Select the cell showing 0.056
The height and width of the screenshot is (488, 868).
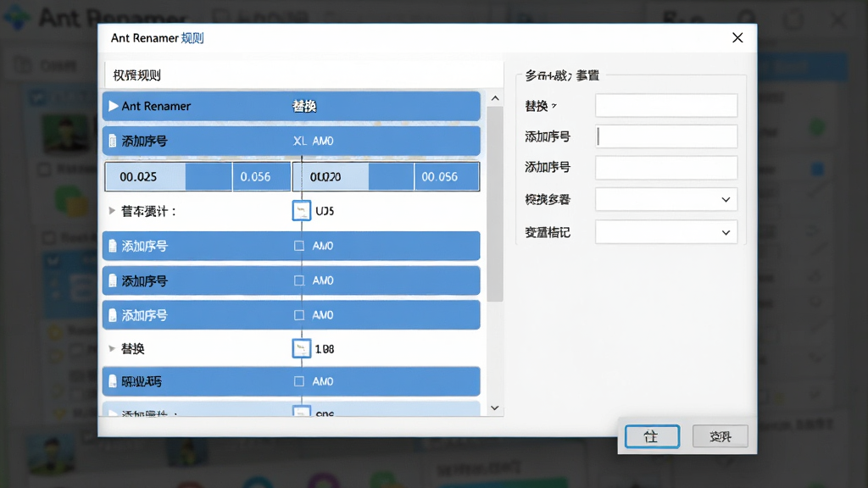[262, 176]
